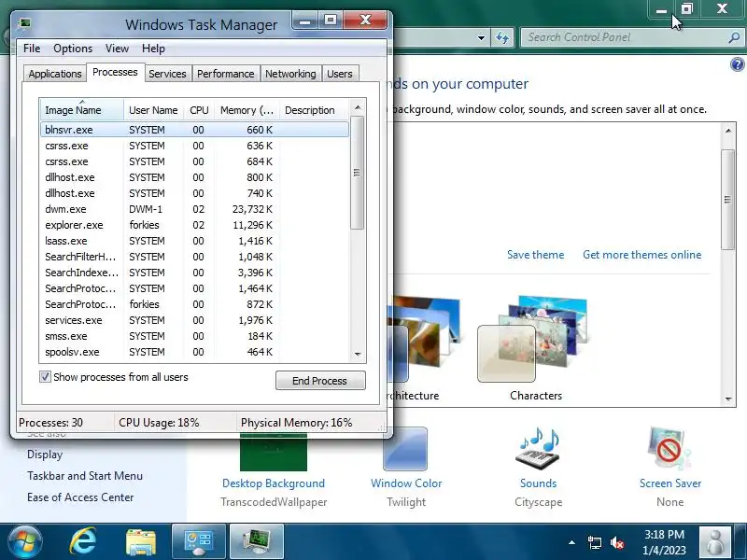Open the Window Color text link
Viewport: 747px width, 560px height.
pyautogui.click(x=406, y=483)
